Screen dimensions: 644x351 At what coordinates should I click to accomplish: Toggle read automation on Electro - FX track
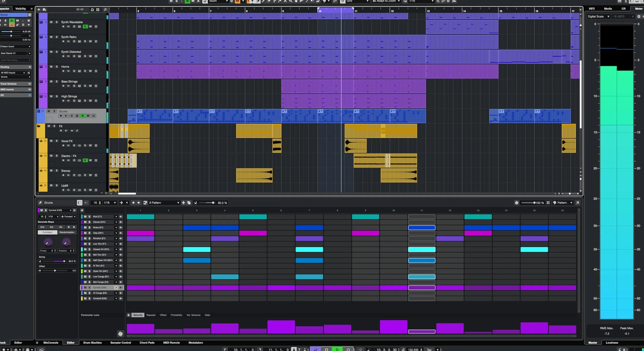85,160
